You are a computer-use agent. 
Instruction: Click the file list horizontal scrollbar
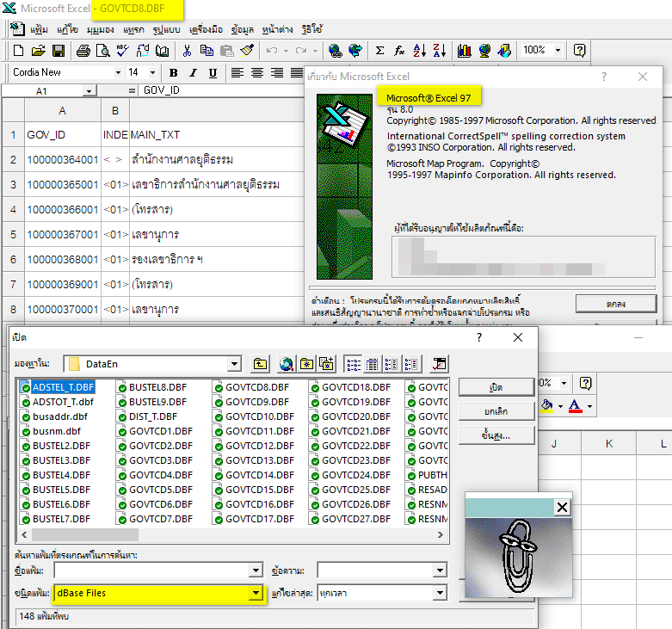[x=231, y=534]
